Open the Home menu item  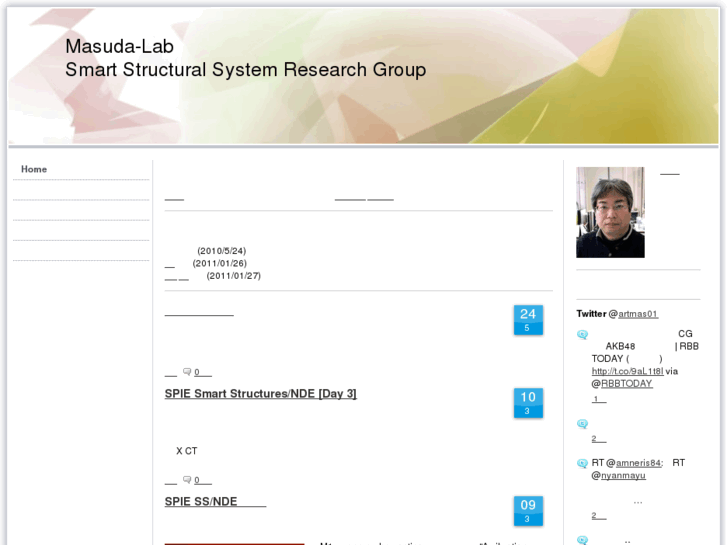click(x=34, y=169)
